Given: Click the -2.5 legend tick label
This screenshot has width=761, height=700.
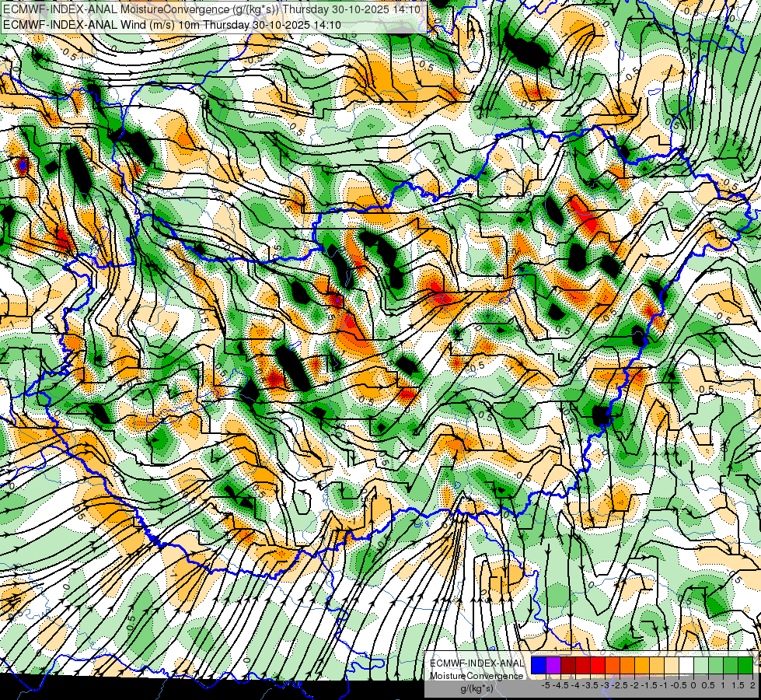Looking at the screenshot, I should pos(620,685).
